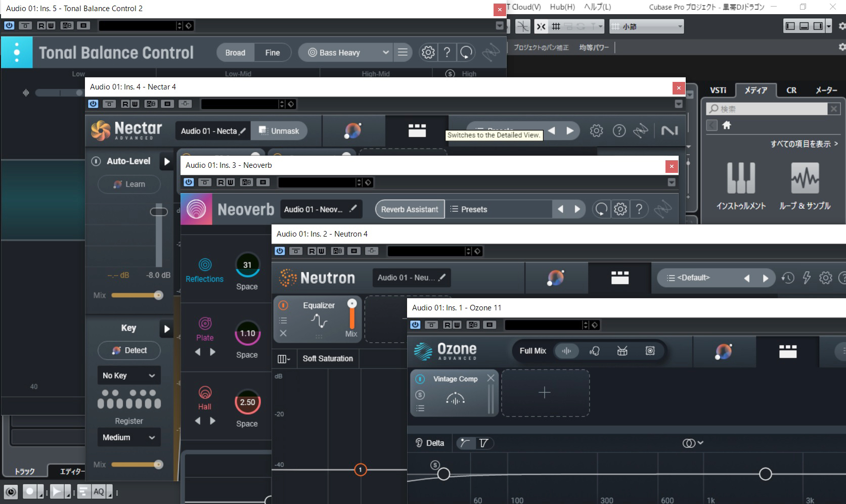Viewport: 846px width, 504px height.
Task: Open Hub(H) menu
Action: coord(562,7)
